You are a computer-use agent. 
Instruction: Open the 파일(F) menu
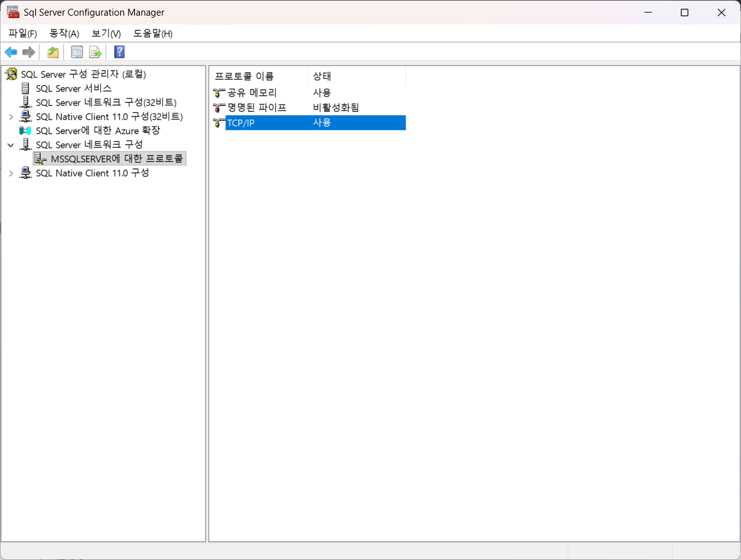coord(23,34)
